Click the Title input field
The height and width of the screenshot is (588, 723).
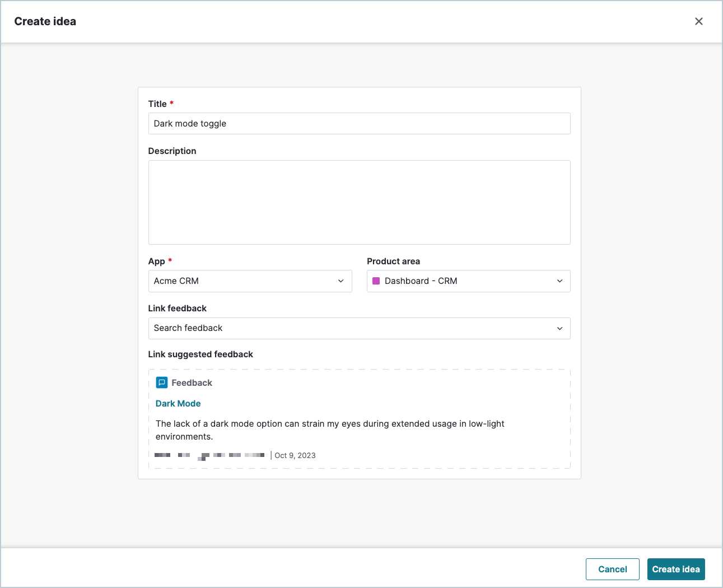pos(359,124)
